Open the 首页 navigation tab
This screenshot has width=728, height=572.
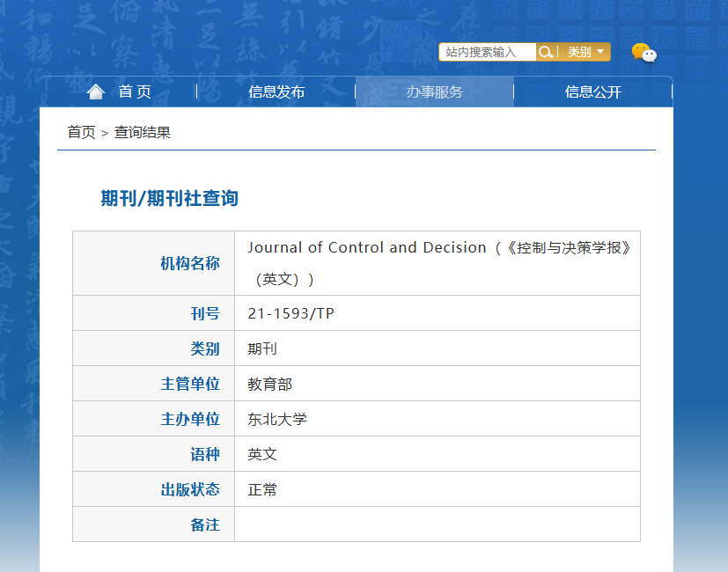pyautogui.click(x=119, y=92)
